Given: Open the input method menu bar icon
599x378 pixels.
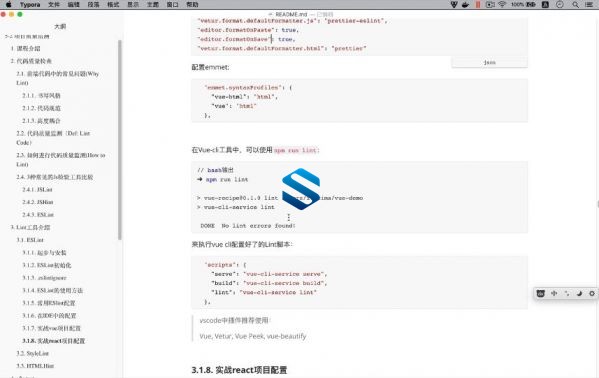Looking at the screenshot, I should (x=546, y=5).
